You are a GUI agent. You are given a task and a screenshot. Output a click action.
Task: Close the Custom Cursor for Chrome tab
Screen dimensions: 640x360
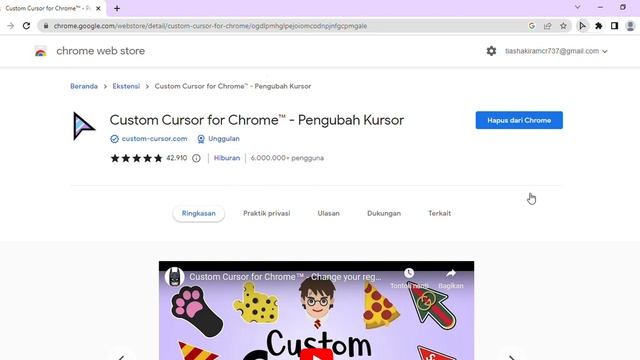[98, 8]
